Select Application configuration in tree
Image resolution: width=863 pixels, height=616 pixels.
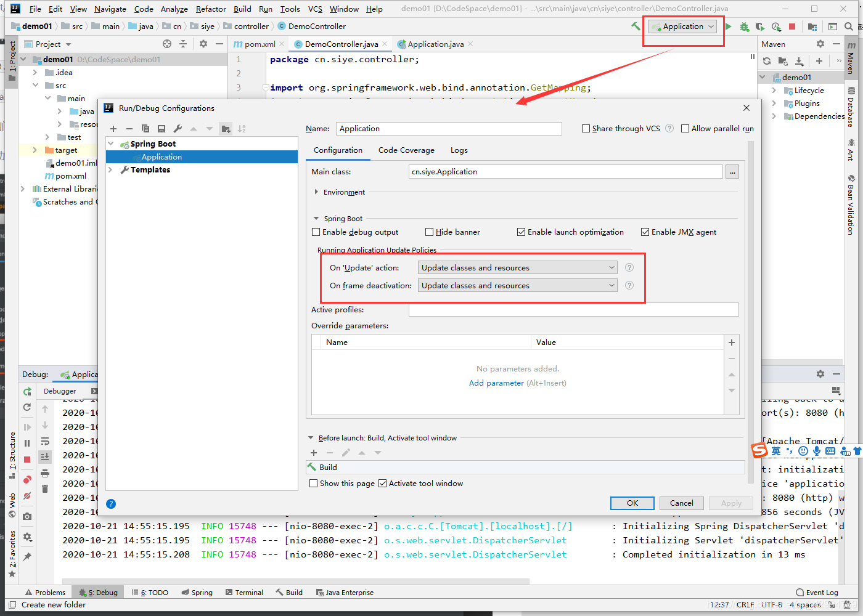[202, 157]
